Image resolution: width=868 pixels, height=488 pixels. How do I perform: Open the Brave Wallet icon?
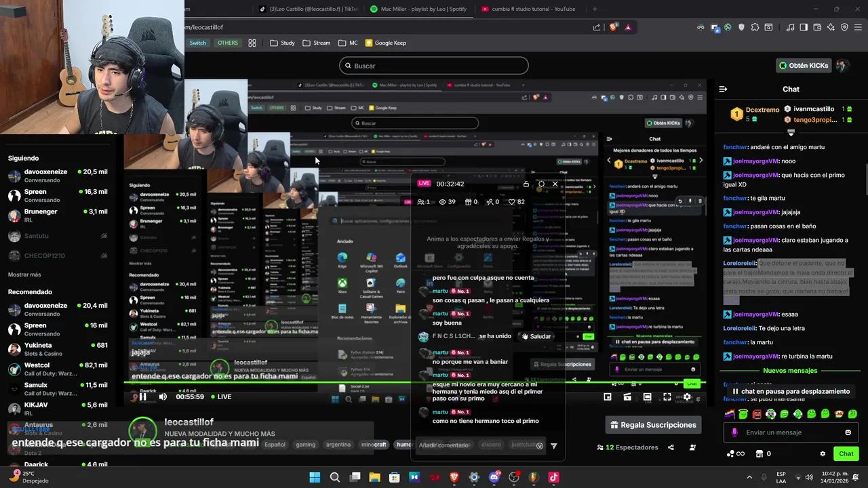coord(817,27)
